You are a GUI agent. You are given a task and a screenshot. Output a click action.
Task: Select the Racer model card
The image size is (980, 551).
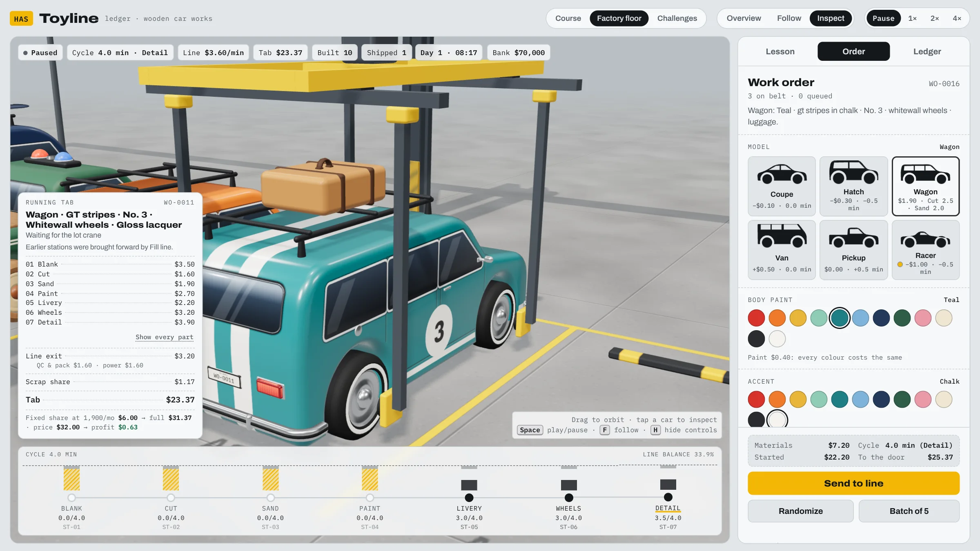925,250
